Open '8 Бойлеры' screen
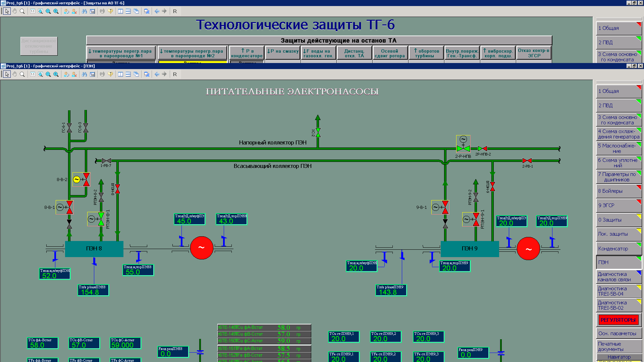644x362 pixels. 619,191
